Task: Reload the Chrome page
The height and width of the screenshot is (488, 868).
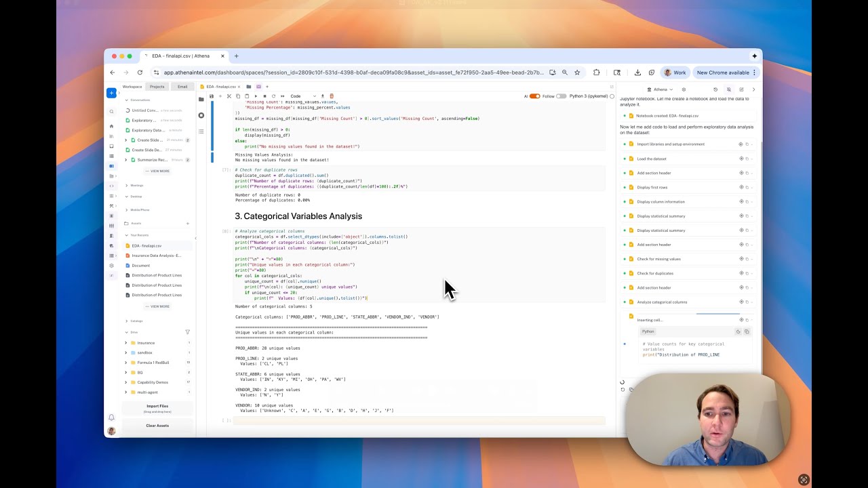Action: (x=140, y=73)
